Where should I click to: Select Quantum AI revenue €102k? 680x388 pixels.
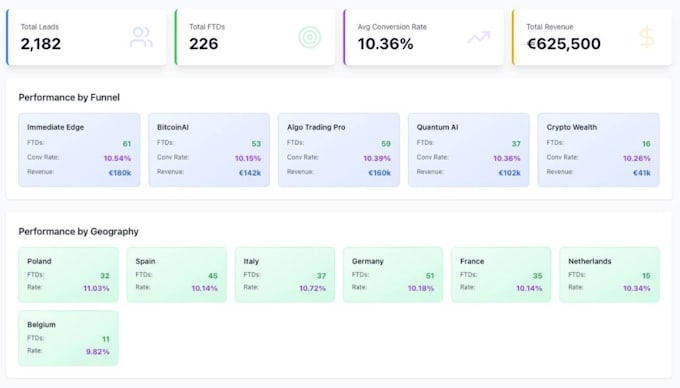(509, 173)
